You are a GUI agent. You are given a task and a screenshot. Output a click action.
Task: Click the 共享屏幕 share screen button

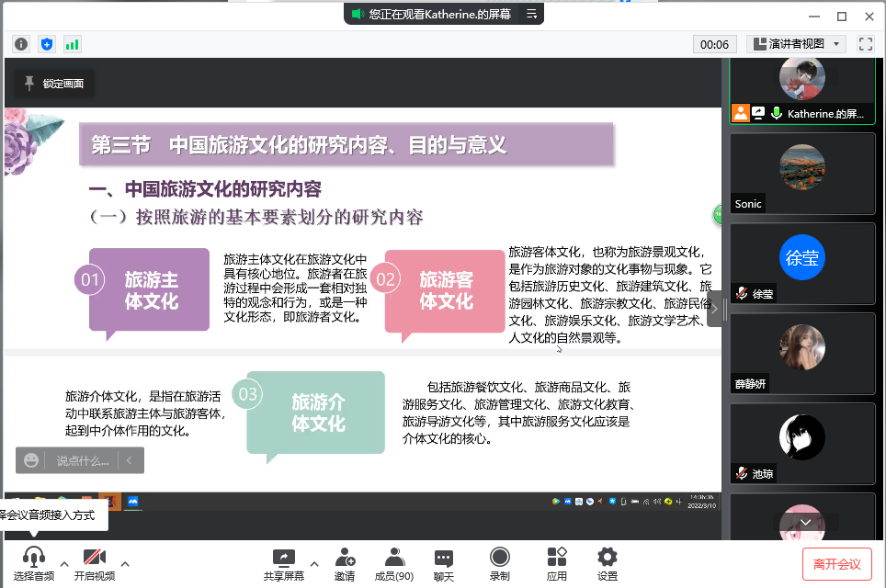284,563
